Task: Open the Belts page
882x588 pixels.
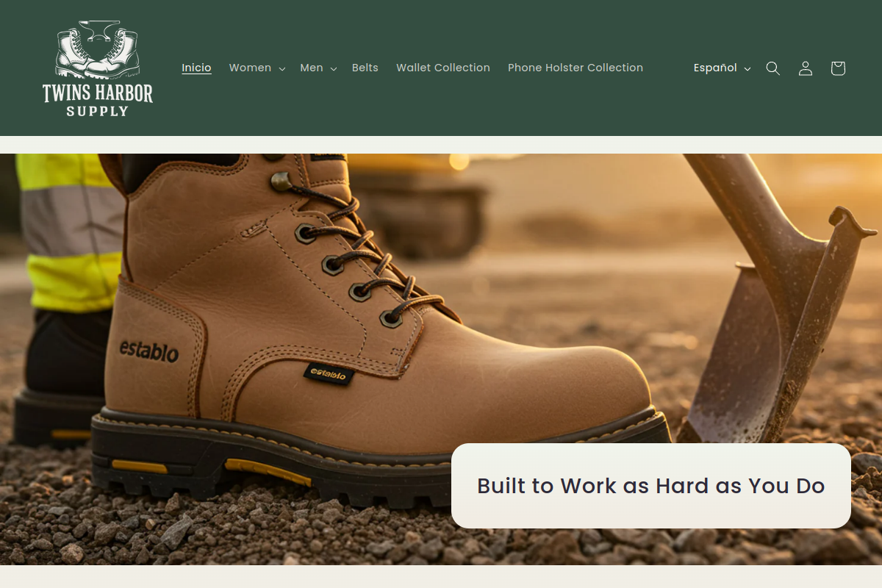Action: [365, 68]
